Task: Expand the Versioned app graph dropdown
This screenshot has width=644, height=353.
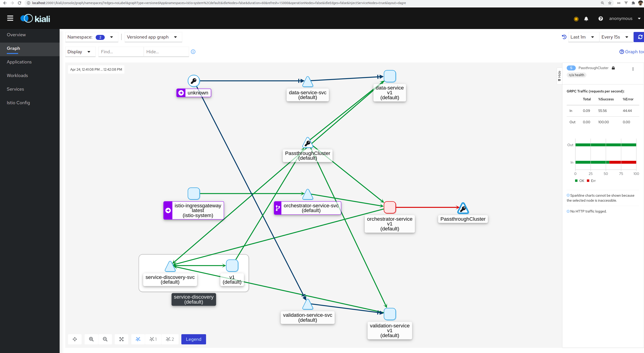Action: pyautogui.click(x=153, y=37)
